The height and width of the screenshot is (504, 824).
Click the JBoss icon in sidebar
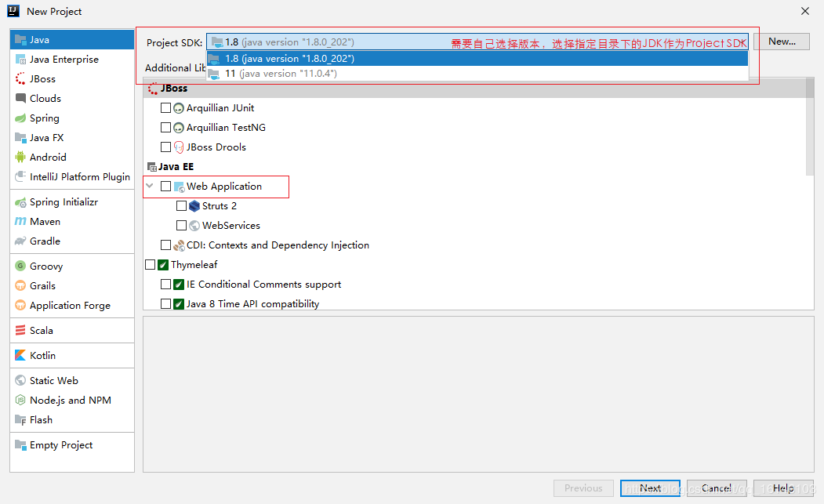point(20,79)
